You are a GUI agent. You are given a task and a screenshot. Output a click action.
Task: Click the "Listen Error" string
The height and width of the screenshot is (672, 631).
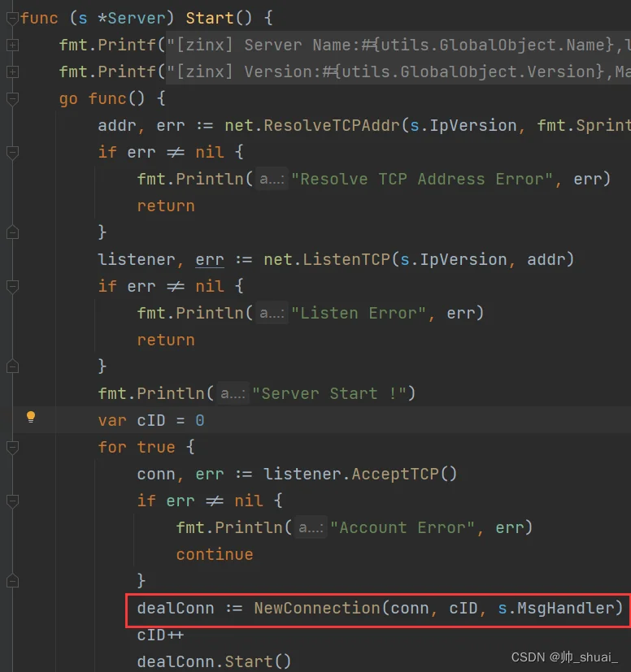359,314
